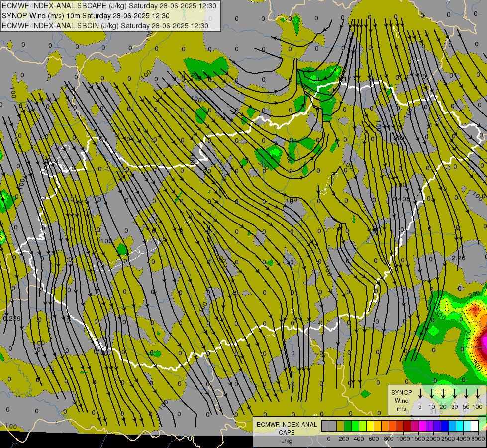Select the purple CAPE legend swatch
This screenshot has height=448, width=487.
click(x=430, y=426)
